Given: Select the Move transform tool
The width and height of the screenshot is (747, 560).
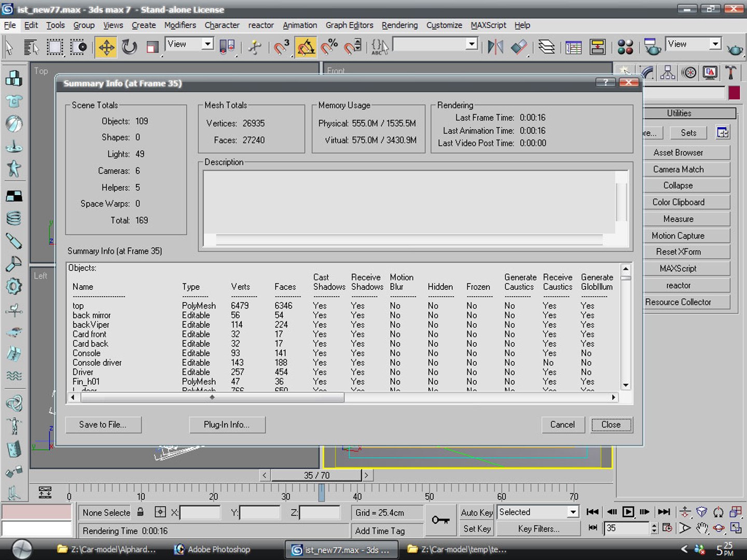Looking at the screenshot, I should 106,48.
